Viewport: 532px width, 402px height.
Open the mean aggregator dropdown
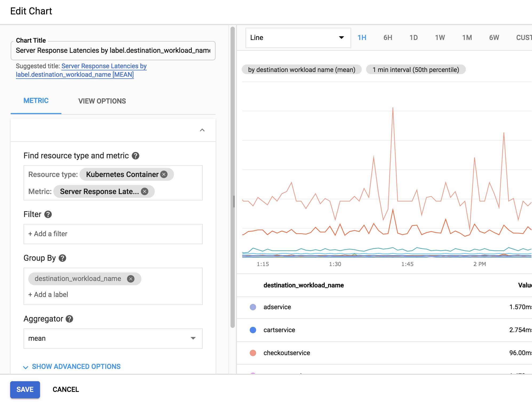point(113,339)
